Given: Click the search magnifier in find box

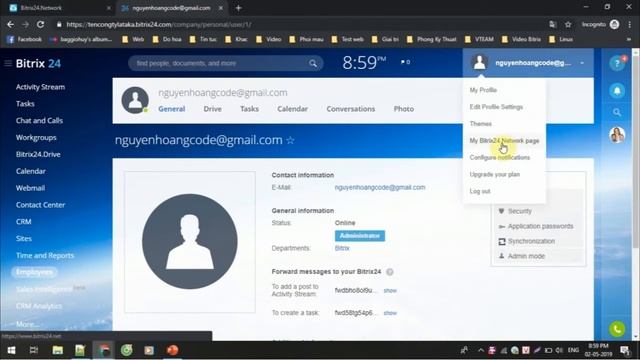Looking at the screenshot, I should click(313, 63).
